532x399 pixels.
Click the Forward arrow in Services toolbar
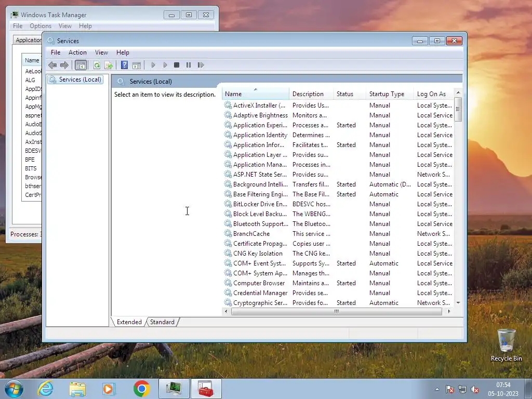pos(64,65)
